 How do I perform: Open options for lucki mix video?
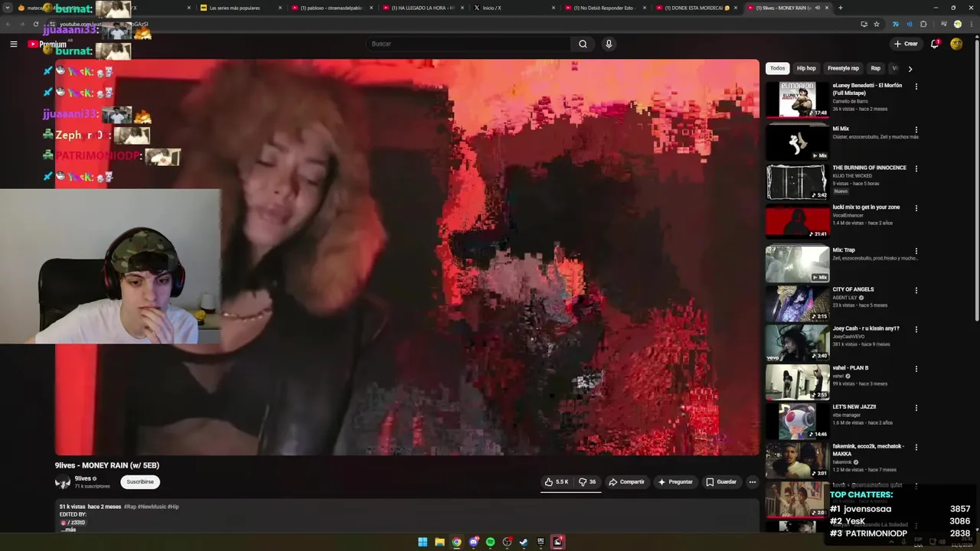(916, 208)
